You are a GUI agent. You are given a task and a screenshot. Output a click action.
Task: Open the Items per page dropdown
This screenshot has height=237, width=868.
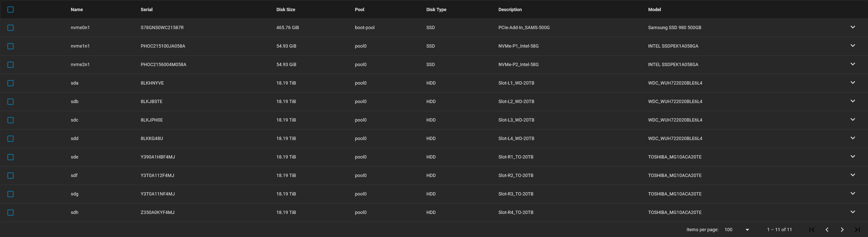736,230
